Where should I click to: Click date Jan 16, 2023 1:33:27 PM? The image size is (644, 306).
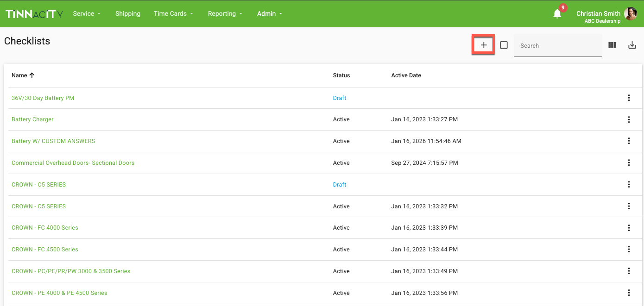tap(424, 119)
